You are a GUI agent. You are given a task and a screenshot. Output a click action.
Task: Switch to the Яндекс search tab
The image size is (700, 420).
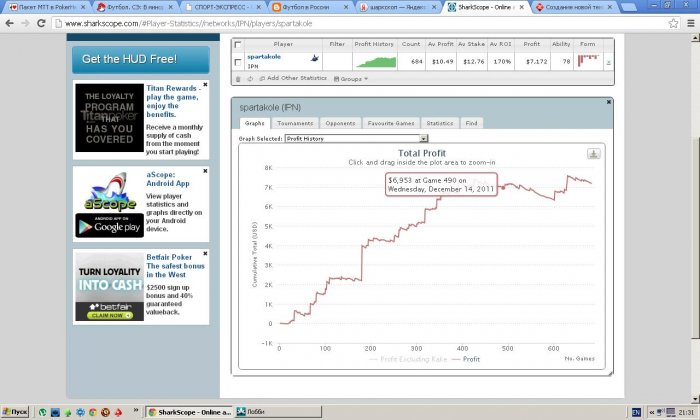coord(398,7)
